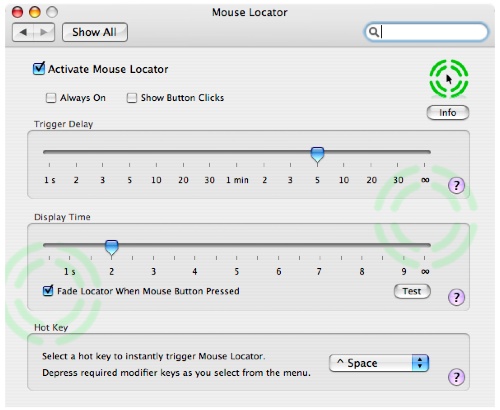Click the Test button

tap(412, 291)
